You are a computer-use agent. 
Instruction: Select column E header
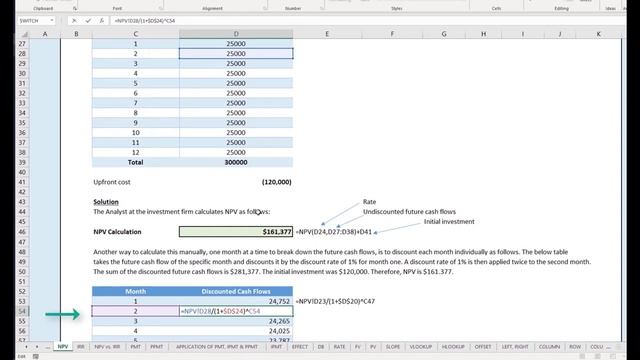[327, 34]
